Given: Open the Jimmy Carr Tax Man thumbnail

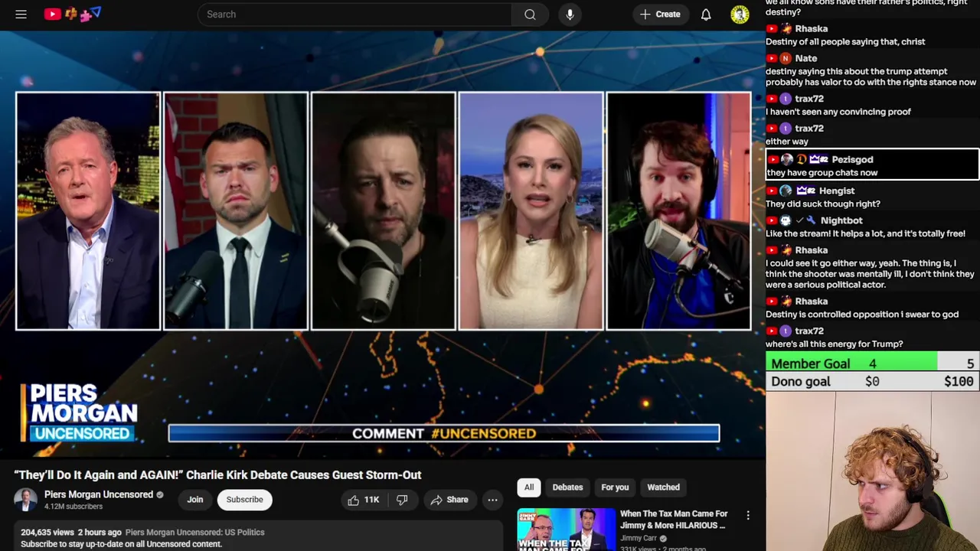Looking at the screenshot, I should tap(566, 529).
